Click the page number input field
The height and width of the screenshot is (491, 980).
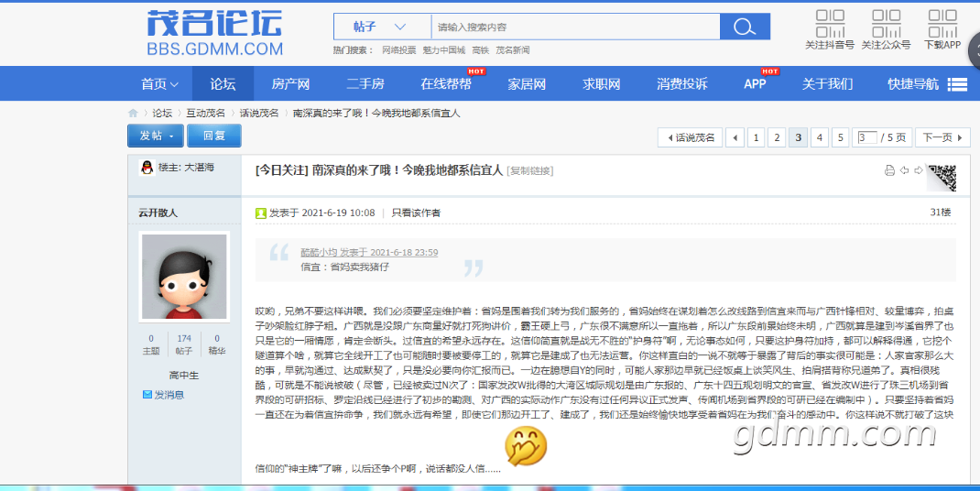coord(866,137)
